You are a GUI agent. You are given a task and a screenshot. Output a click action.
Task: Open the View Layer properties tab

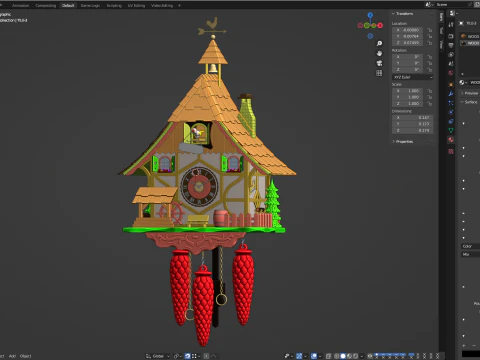click(451, 54)
